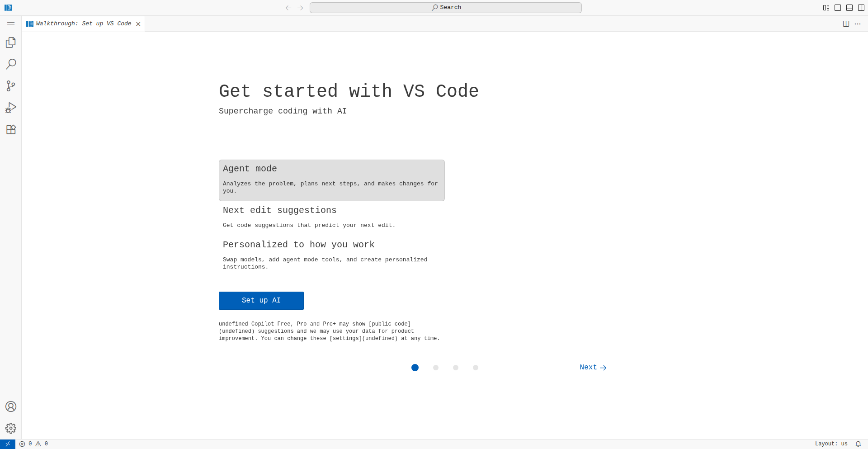Expand Personalized to how you work step
868x449 pixels.
click(x=332, y=255)
